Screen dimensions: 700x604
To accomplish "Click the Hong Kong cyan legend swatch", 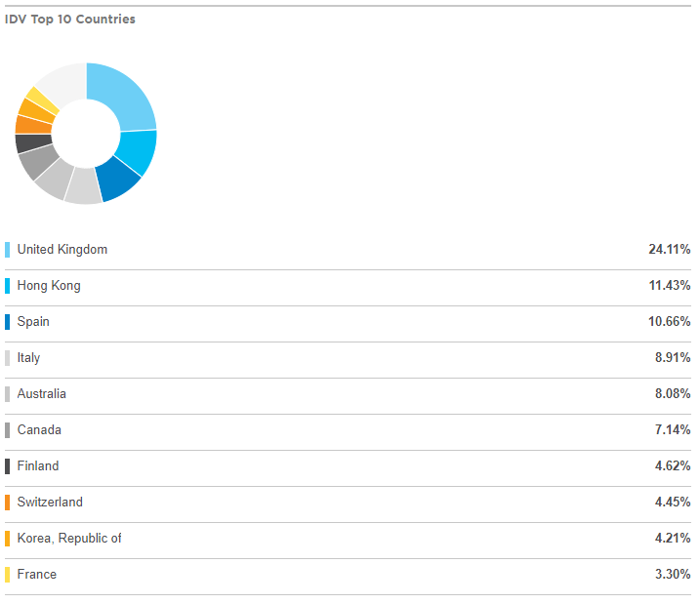I will pyautogui.click(x=7, y=286).
